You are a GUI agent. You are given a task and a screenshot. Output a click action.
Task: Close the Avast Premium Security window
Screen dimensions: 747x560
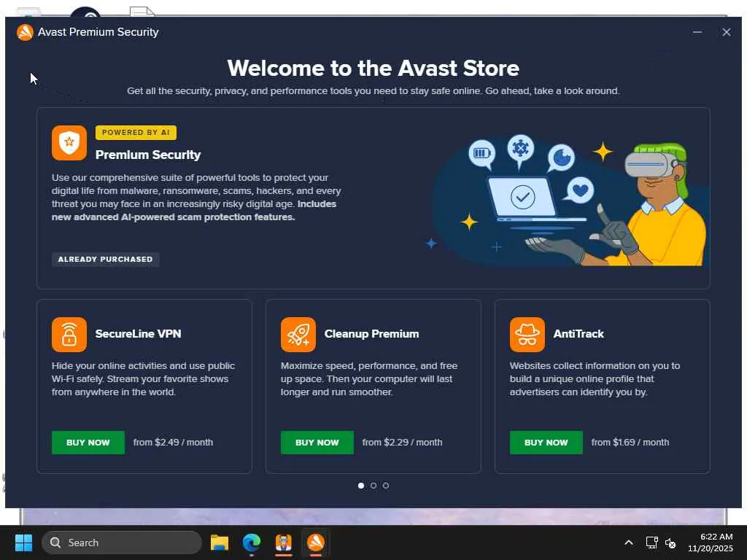(x=726, y=32)
